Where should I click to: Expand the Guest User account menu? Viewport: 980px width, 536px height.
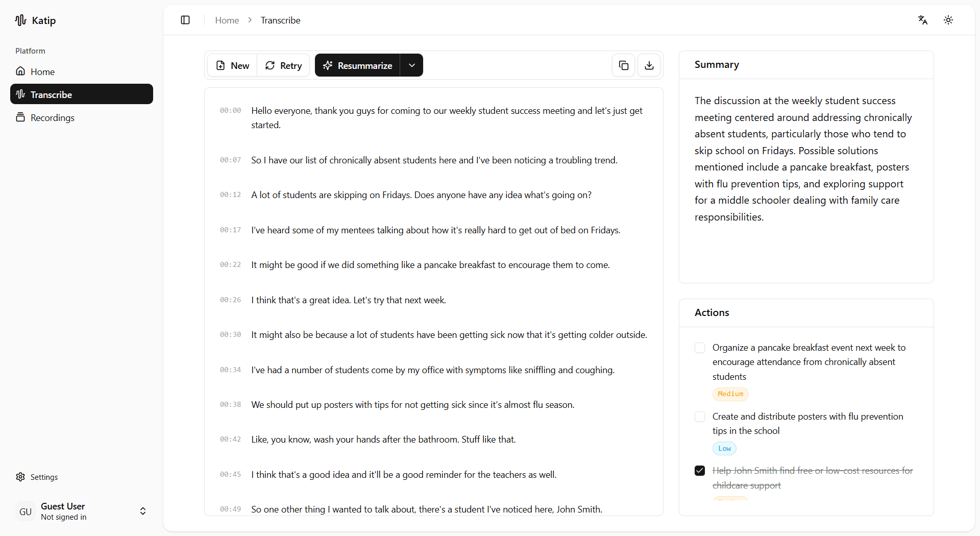(x=143, y=511)
